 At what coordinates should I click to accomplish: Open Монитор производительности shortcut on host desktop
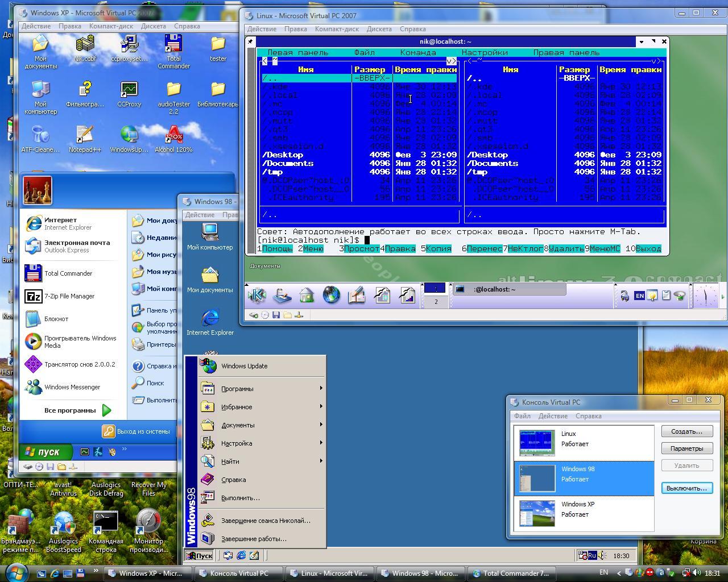(x=149, y=531)
